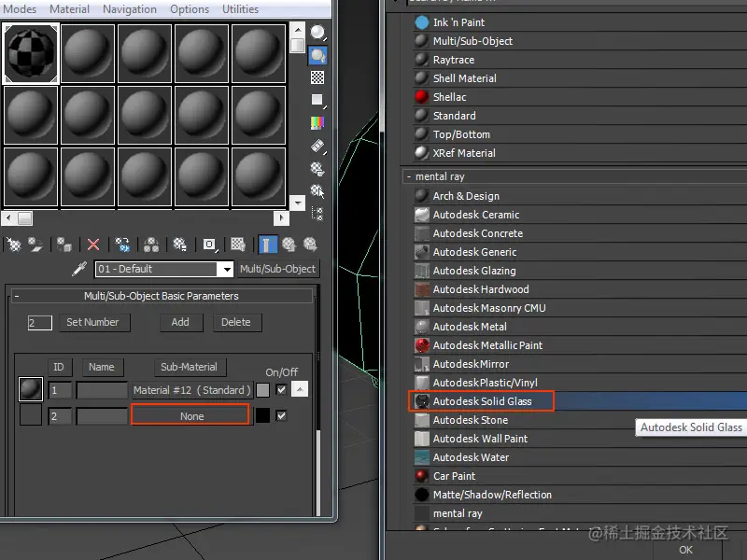Click the black color swatch for sub-material 2
Image resolution: width=747 pixels, height=560 pixels.
[x=262, y=415]
